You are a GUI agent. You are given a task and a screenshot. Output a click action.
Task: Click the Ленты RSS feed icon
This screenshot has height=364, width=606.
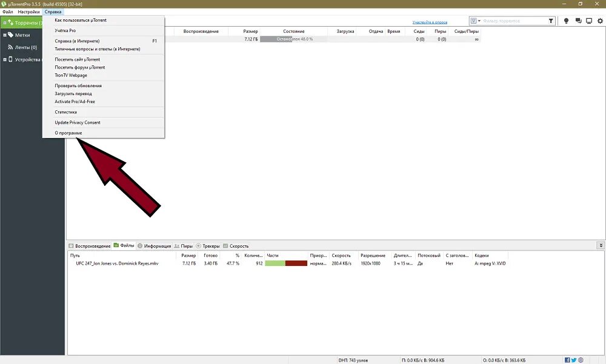[10, 47]
